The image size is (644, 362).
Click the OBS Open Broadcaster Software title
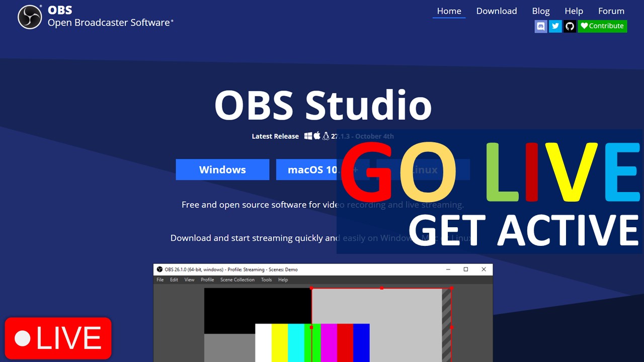[110, 17]
